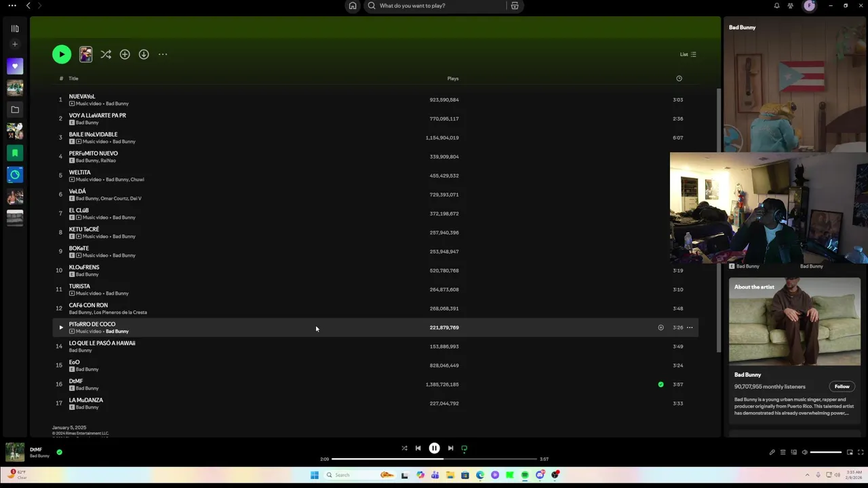The image size is (868, 488).
Task: Go back using the left arrow
Action: click(28, 5)
